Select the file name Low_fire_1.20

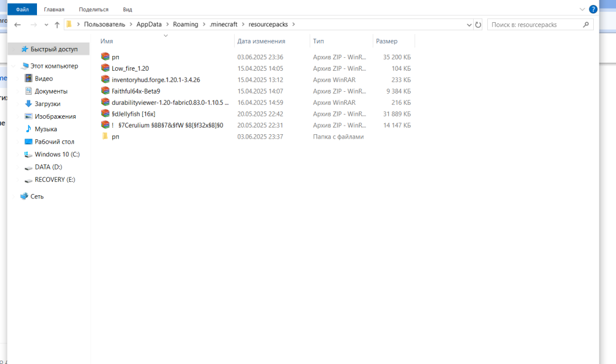pos(130,68)
